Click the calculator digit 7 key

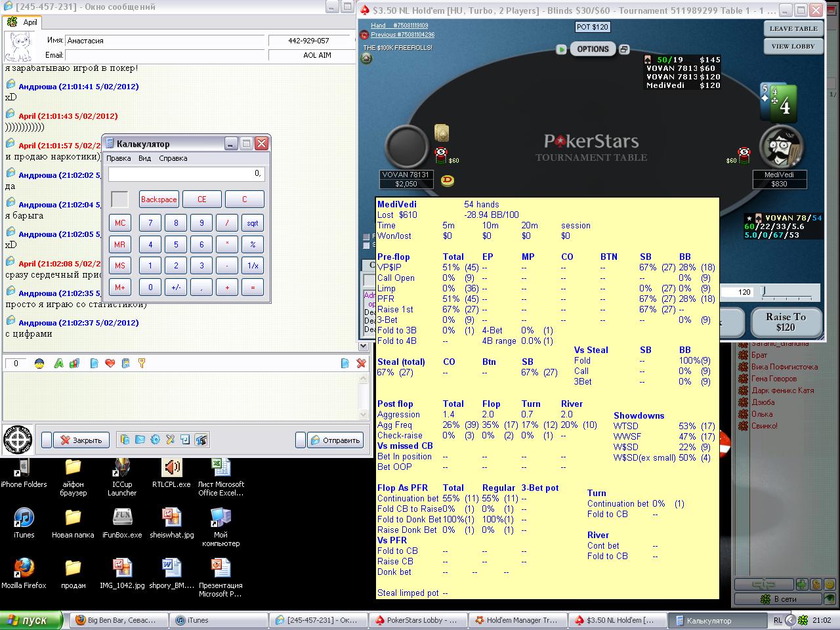tap(150, 223)
